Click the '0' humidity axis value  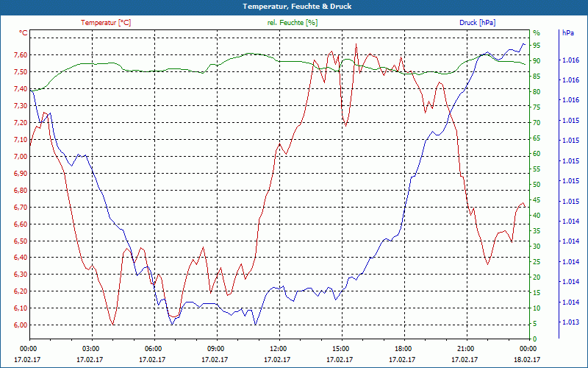(x=535, y=339)
